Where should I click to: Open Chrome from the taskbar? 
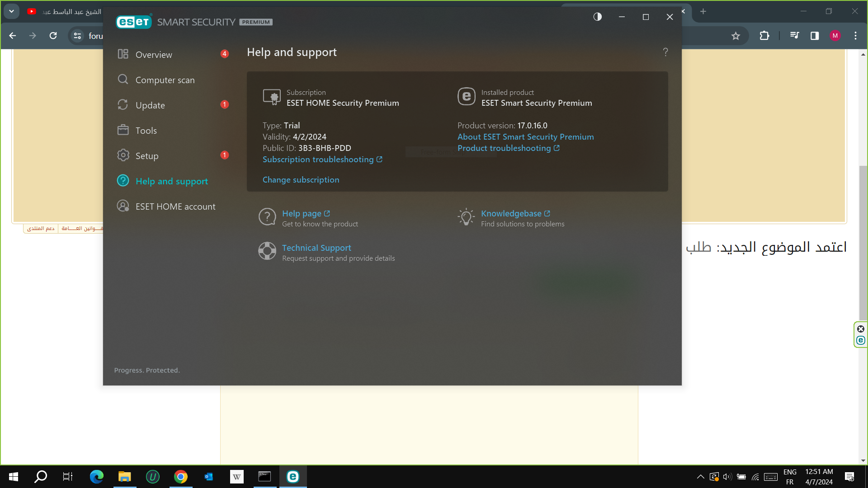[x=181, y=477]
